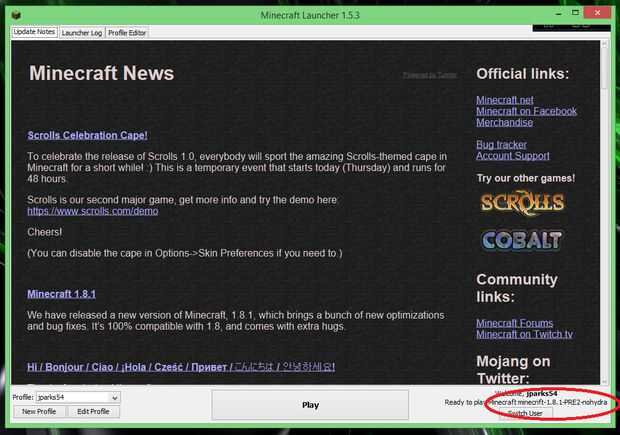Open the Scrolls Celebration Cape! article
Image resolution: width=620 pixels, height=435 pixels.
[87, 135]
